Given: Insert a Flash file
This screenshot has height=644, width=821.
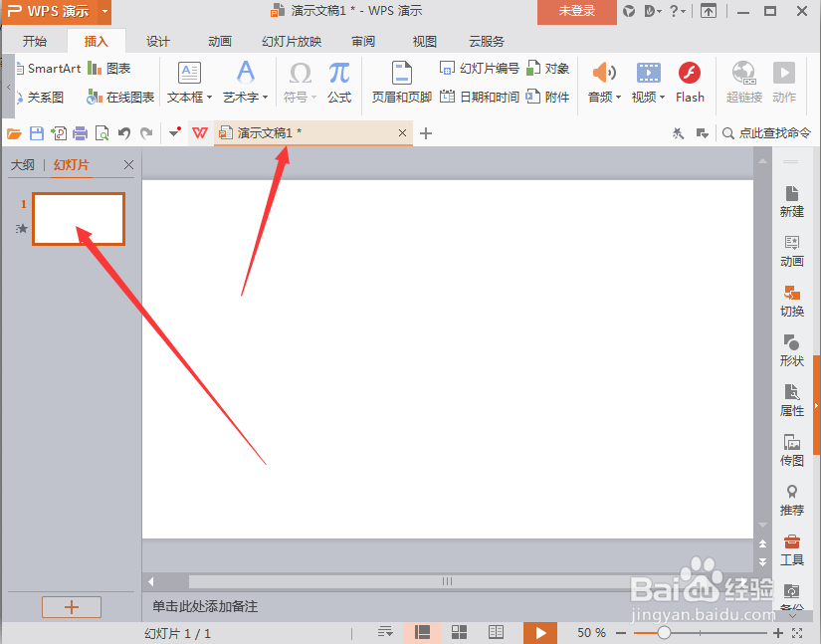Looking at the screenshot, I should 690,83.
